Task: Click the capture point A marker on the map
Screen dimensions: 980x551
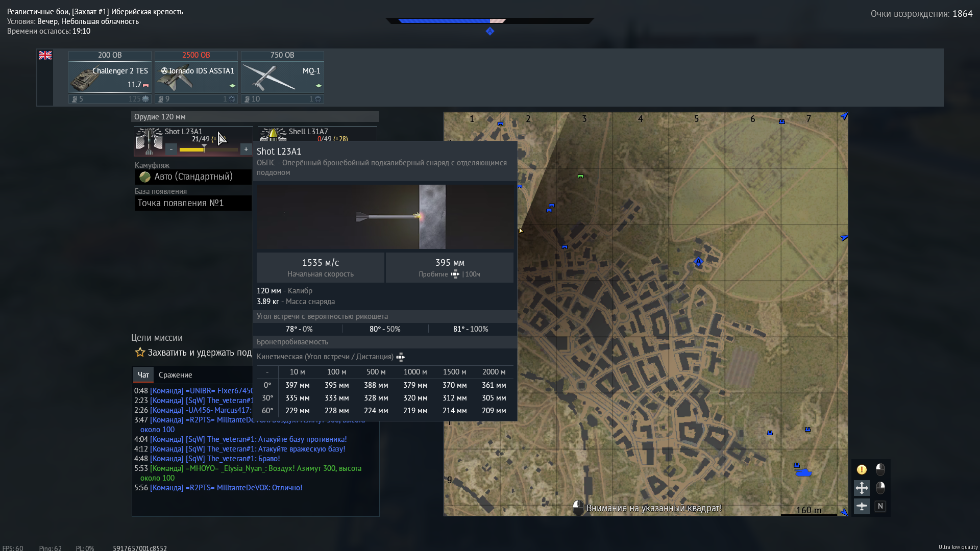Action: 698,262
